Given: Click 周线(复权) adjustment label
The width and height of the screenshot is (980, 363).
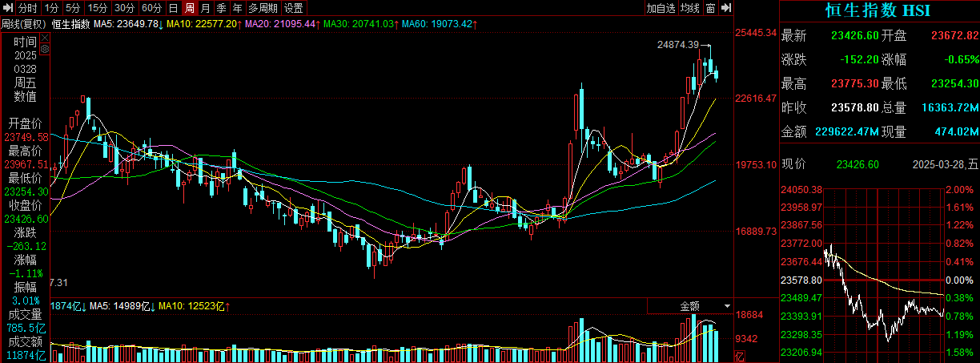Looking at the screenshot, I should point(23,24).
